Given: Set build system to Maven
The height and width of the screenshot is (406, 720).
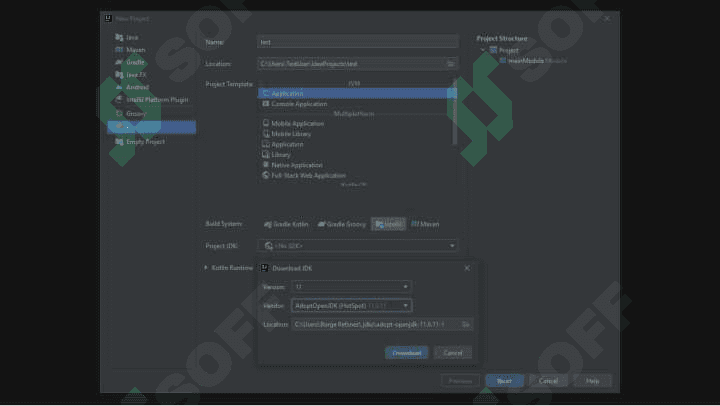Looking at the screenshot, I should tap(425, 224).
